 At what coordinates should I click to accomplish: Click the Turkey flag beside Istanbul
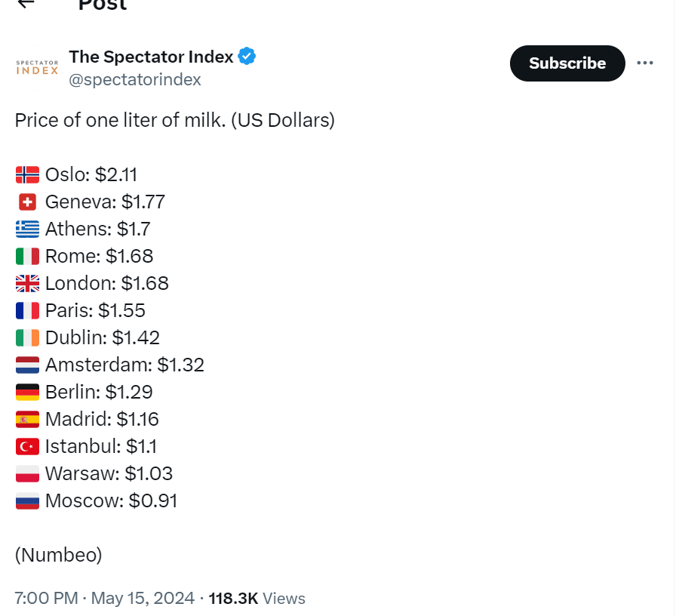click(27, 447)
